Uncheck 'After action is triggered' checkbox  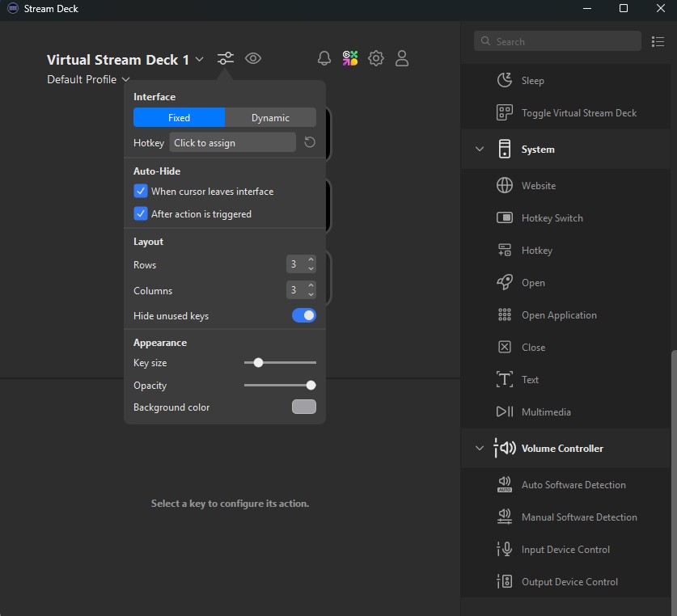tap(141, 214)
